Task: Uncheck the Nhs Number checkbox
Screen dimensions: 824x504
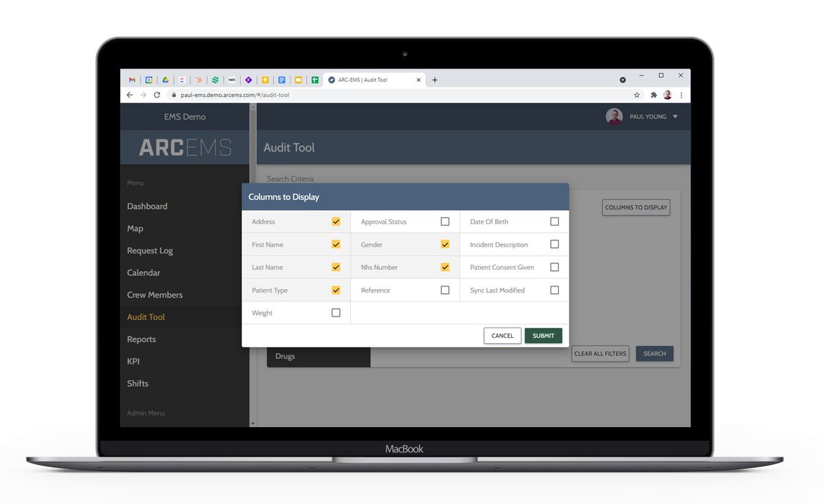Action: tap(445, 267)
